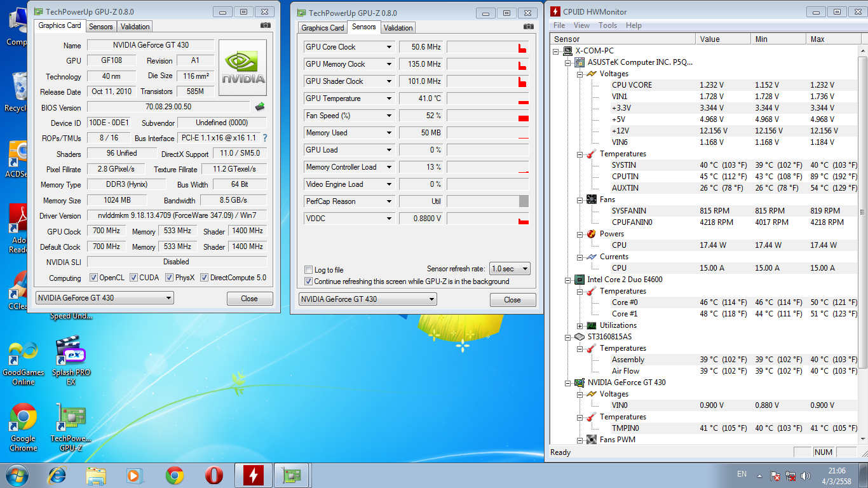Click the CPU chip icon beside Intel Core 2 Duo E4600
The image size is (868, 488).
(580, 280)
